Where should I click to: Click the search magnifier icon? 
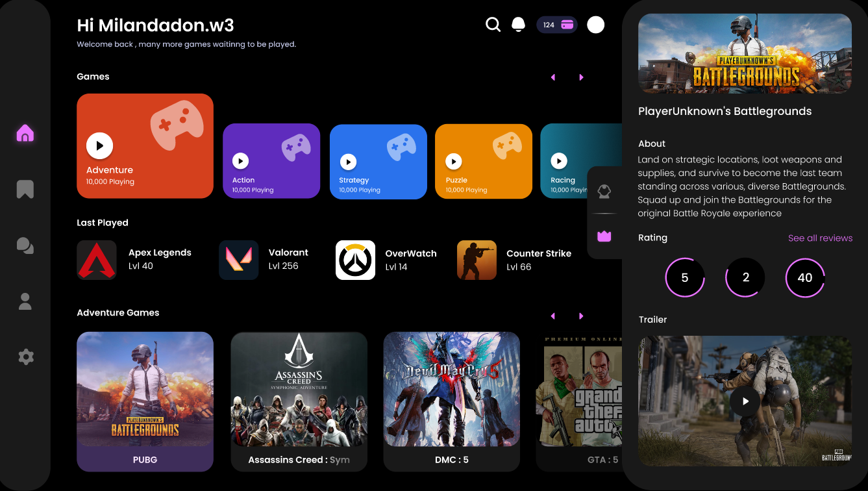click(493, 25)
